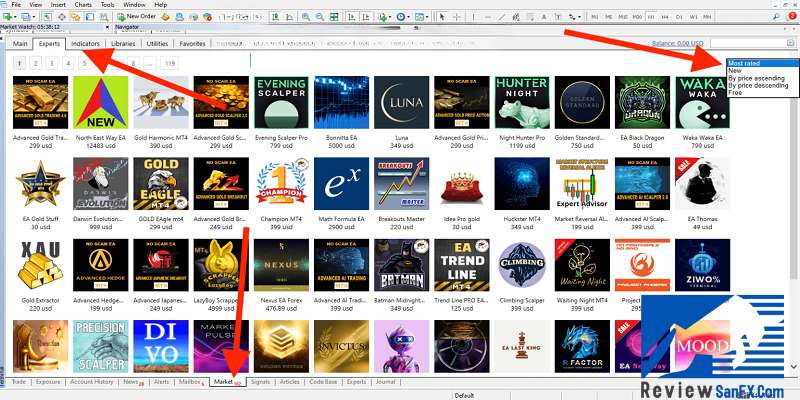Screen dimensions: 800x400
Task: Click the Auto Scroll toolbar icon
Action: (352, 16)
